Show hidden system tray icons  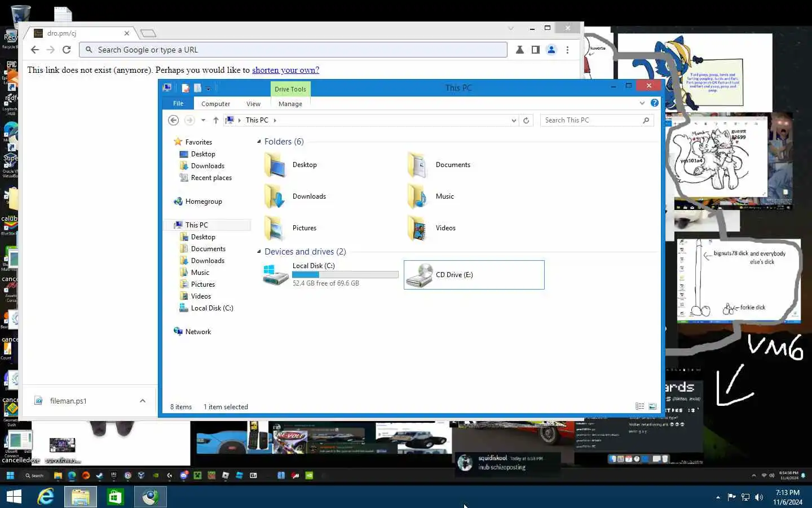tap(718, 497)
